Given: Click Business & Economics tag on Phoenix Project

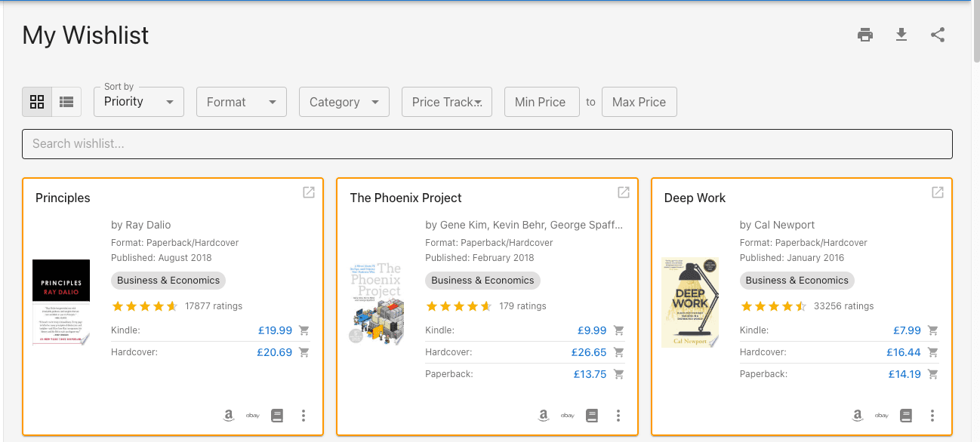Looking at the screenshot, I should point(482,281).
